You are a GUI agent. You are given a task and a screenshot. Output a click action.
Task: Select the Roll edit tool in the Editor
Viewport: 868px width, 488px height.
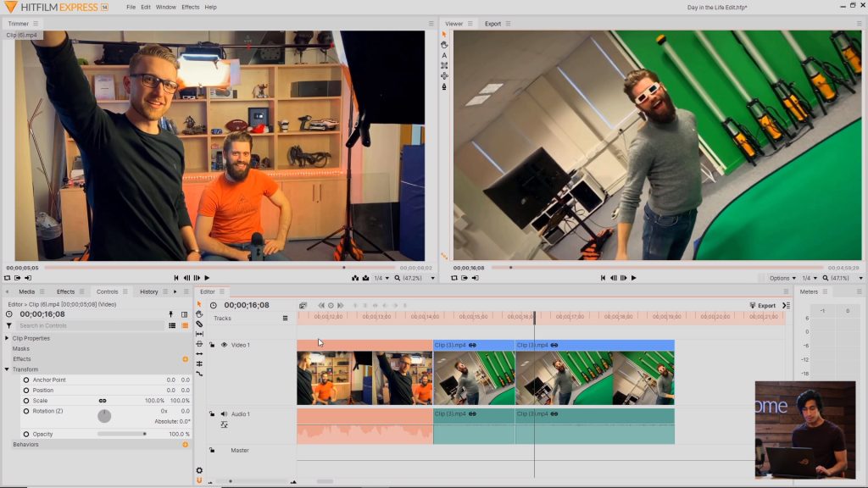point(199,363)
